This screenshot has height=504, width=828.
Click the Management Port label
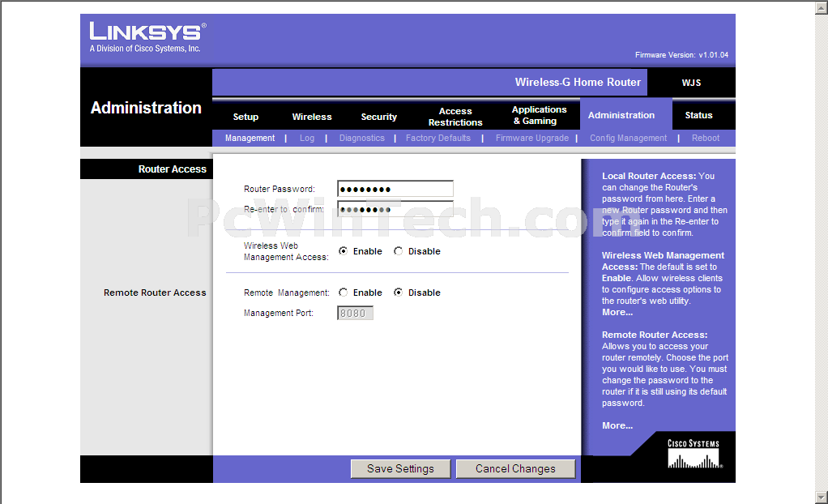(278, 314)
